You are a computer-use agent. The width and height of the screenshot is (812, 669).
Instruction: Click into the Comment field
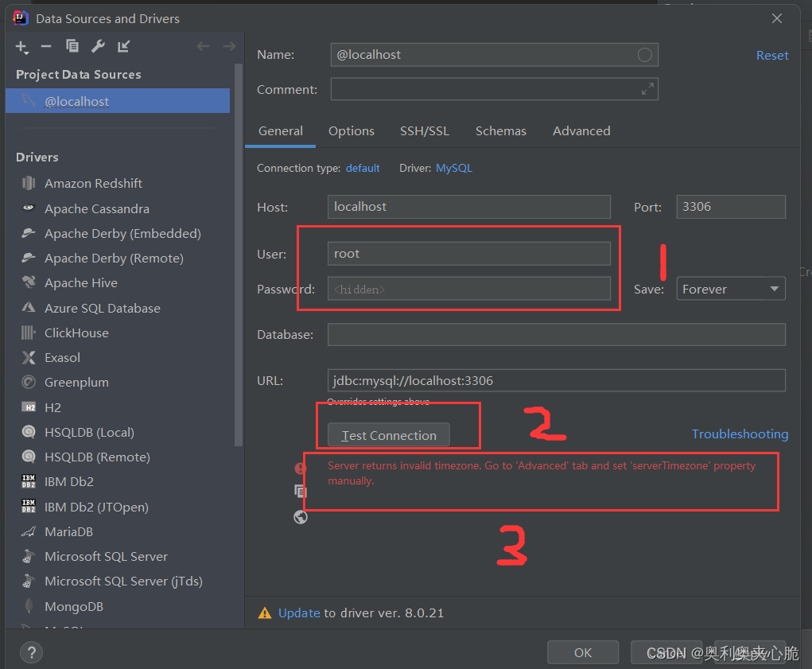494,89
